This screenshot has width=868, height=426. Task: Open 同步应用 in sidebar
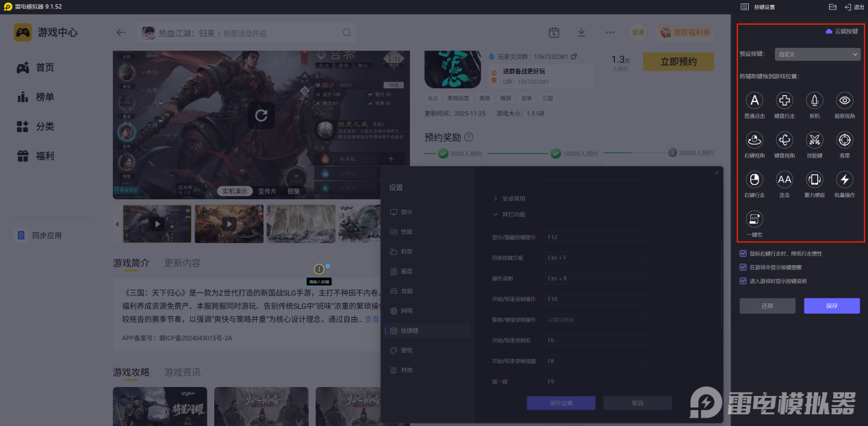[40, 235]
